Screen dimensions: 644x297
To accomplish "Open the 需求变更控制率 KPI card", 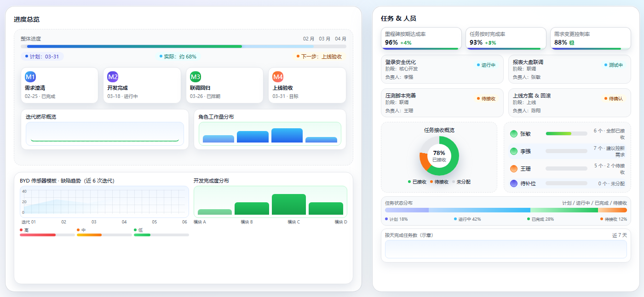I will [x=591, y=39].
